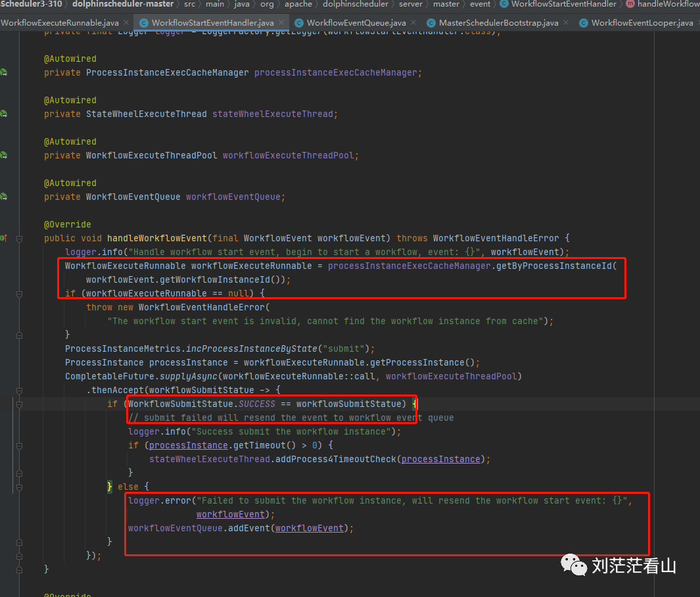The image size is (700, 597).
Task: Close the MasterSchedulerBootstrap.java tab
Action: click(566, 22)
